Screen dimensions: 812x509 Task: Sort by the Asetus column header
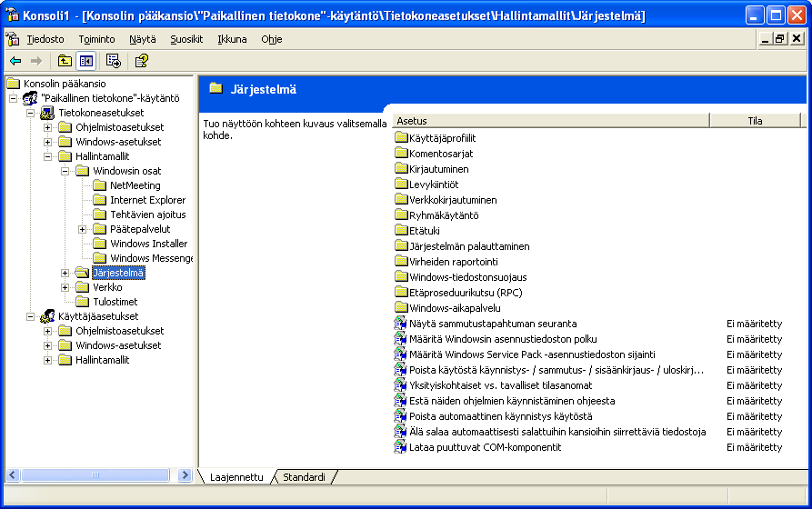(x=550, y=121)
